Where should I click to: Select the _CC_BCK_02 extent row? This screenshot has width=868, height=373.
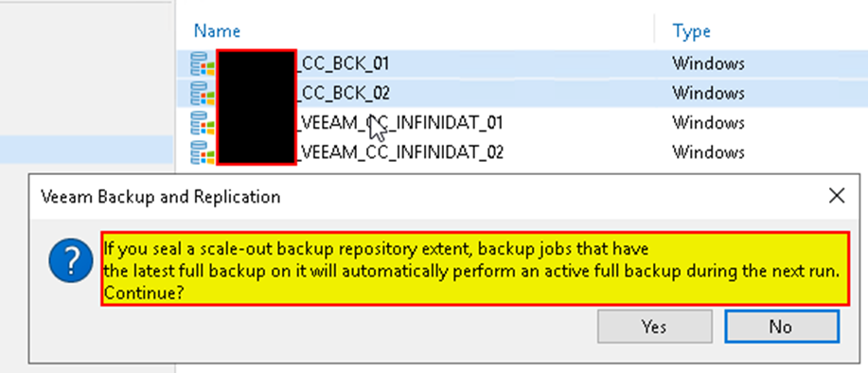point(522,93)
